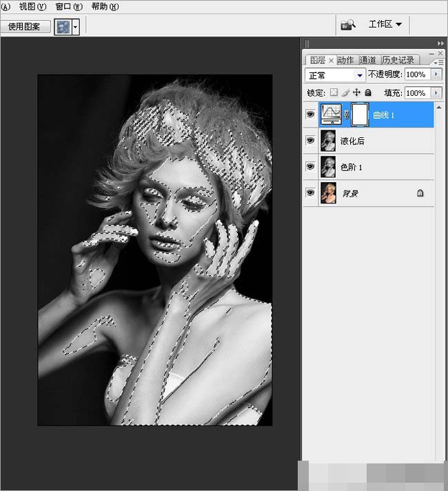Click the Curves adjustment thumbnail on 曲线 1
Viewport: 448px width, 491px height.
pos(331,114)
